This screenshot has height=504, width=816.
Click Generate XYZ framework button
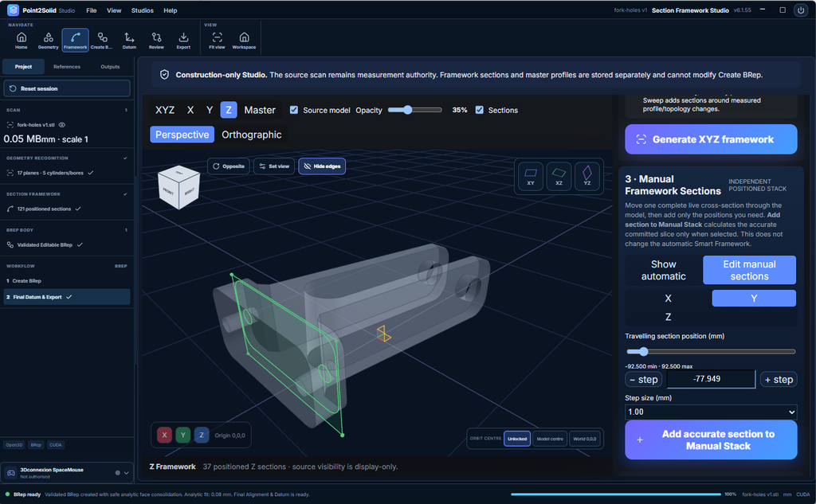(711, 139)
